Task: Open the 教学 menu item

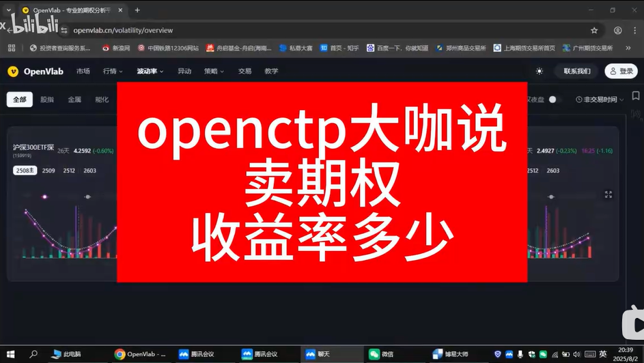Action: (x=271, y=71)
